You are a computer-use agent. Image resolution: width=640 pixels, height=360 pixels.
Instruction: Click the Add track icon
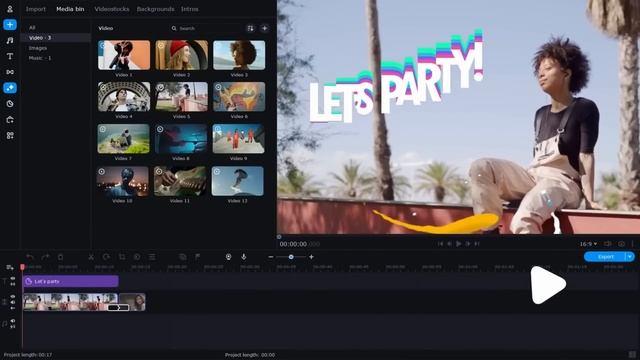coord(10,267)
